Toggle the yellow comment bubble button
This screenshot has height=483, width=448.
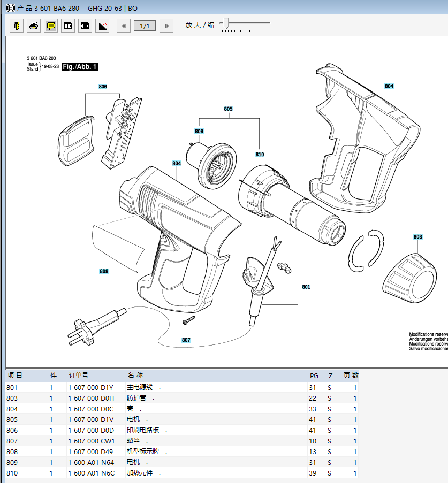click(x=51, y=26)
